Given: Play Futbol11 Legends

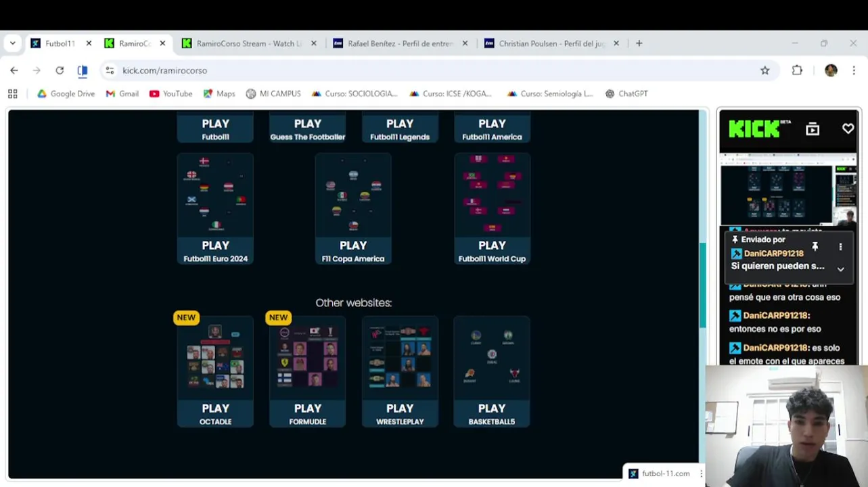Looking at the screenshot, I should tap(400, 129).
